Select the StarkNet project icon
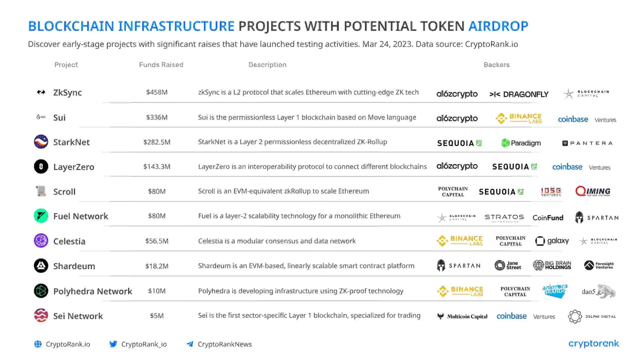This screenshot has height=362, width=644. pyautogui.click(x=41, y=142)
